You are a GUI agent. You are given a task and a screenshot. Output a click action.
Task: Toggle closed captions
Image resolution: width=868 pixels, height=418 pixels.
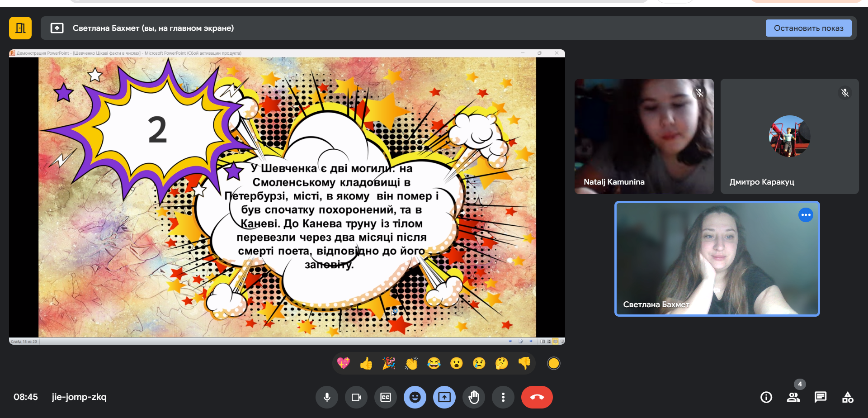click(386, 397)
